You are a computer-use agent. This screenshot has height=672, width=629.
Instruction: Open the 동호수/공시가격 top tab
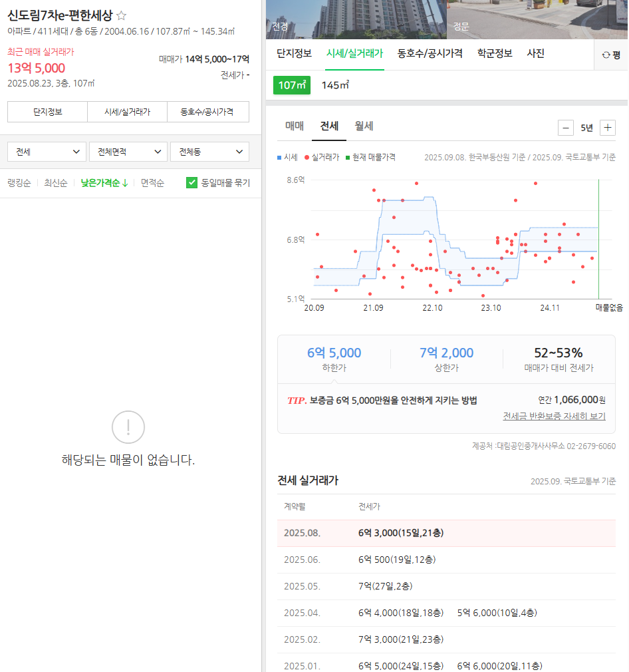[x=430, y=54]
